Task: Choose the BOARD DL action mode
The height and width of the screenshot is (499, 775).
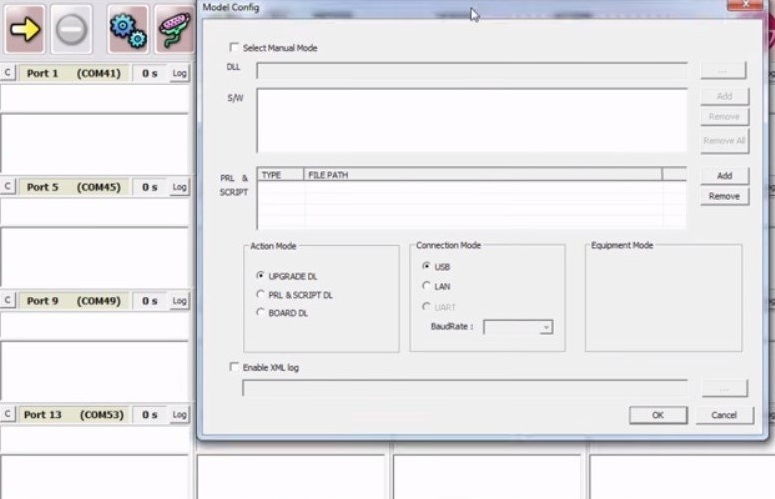Action: coord(260,313)
